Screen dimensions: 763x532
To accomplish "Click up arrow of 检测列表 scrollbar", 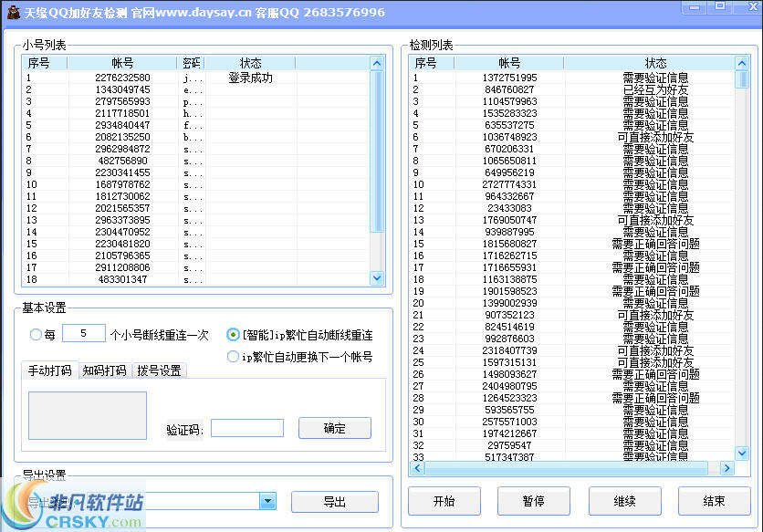I will (742, 63).
